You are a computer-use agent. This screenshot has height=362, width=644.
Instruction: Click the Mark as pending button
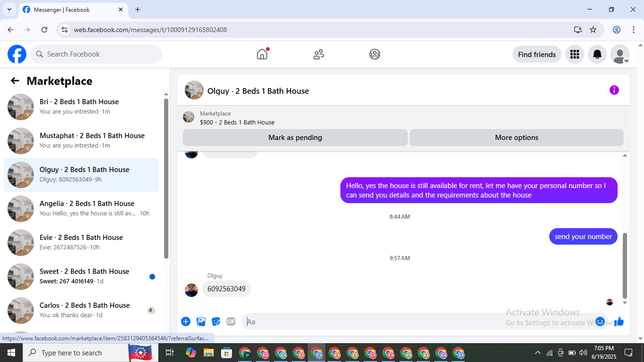[295, 138]
